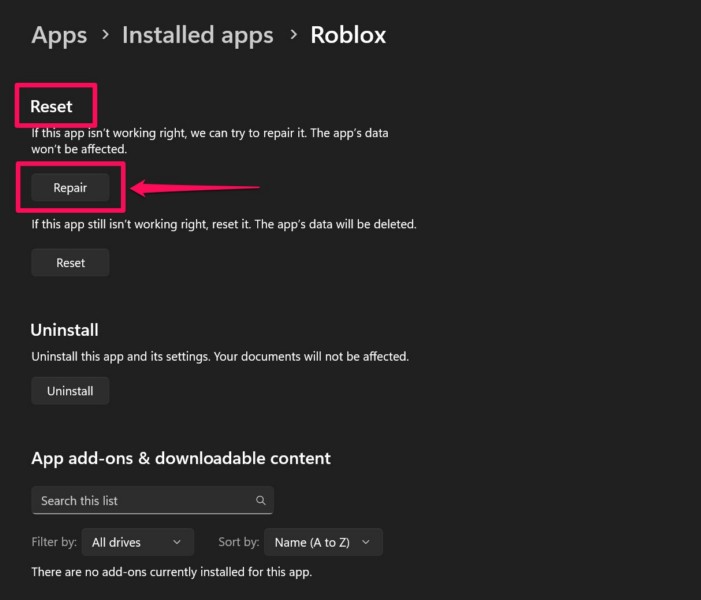This screenshot has width=701, height=600.
Task: Click the Filter by label
Action: [x=54, y=542]
